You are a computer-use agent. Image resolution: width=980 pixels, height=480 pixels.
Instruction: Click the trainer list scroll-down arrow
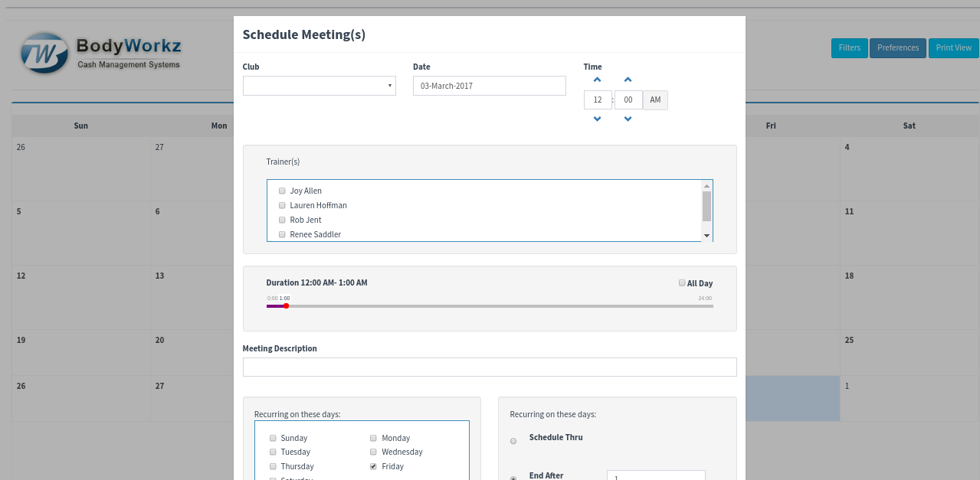pyautogui.click(x=706, y=236)
